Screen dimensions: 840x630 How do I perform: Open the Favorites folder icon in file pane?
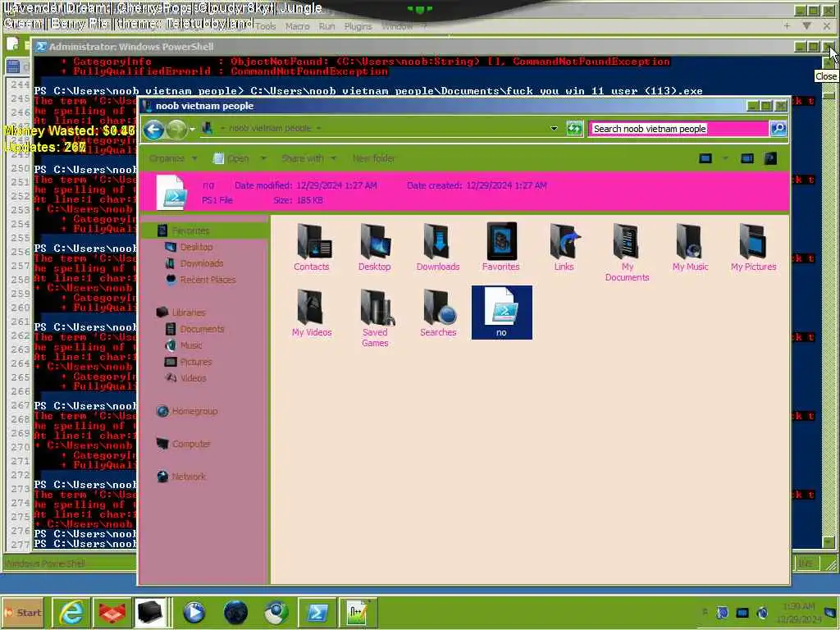[501, 248]
